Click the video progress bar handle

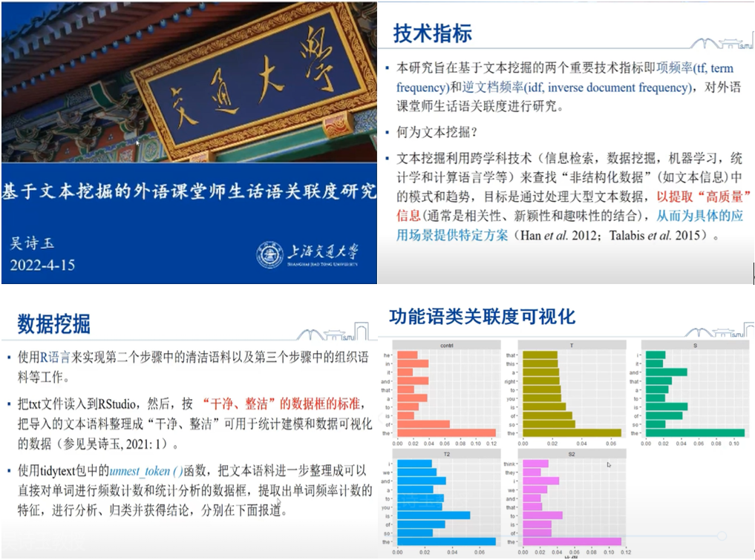pos(720,535)
